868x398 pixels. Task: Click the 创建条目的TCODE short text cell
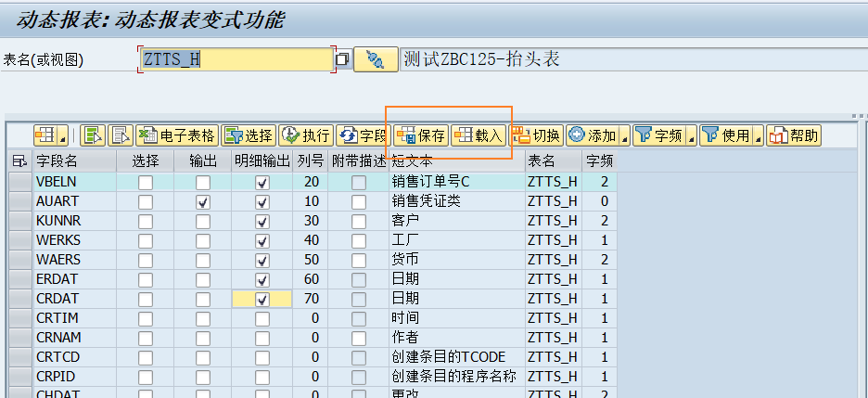(x=457, y=357)
